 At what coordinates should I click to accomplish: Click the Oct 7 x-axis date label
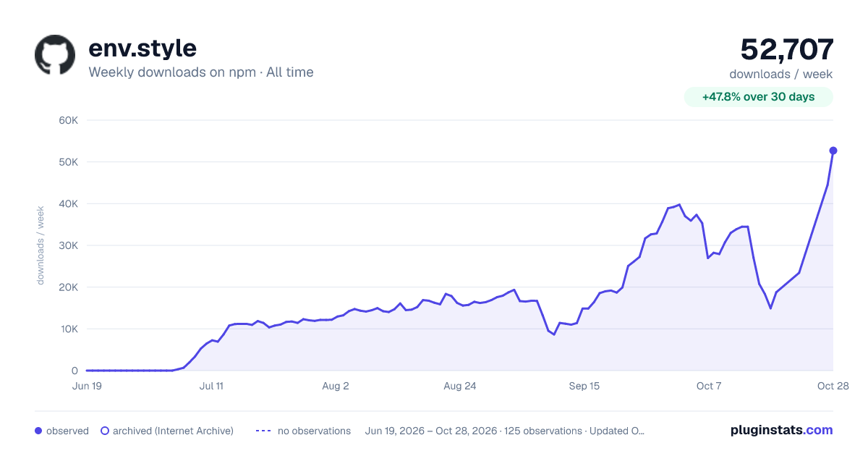709,386
